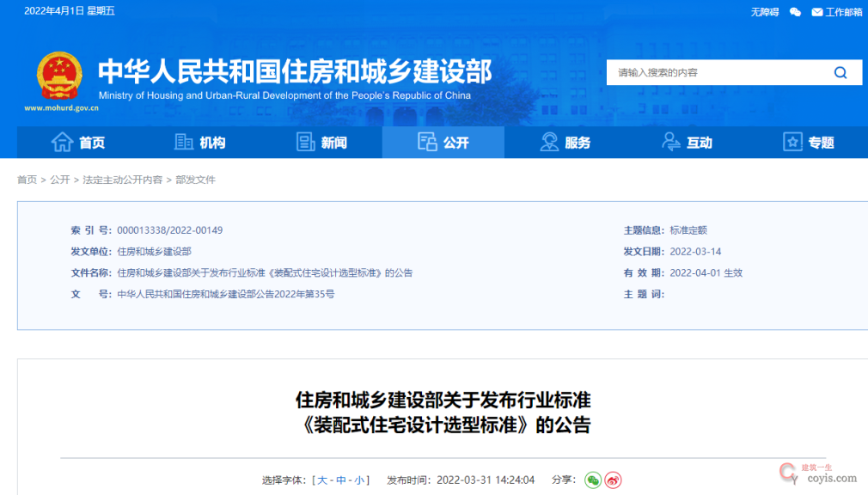
Task: Set font size to 大
Action: pos(322,480)
